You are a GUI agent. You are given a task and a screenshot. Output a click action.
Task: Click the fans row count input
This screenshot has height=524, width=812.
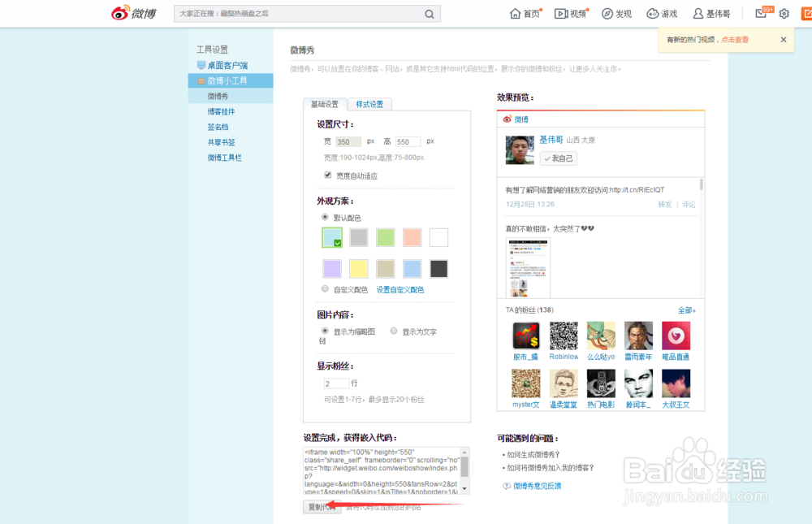pyautogui.click(x=336, y=383)
